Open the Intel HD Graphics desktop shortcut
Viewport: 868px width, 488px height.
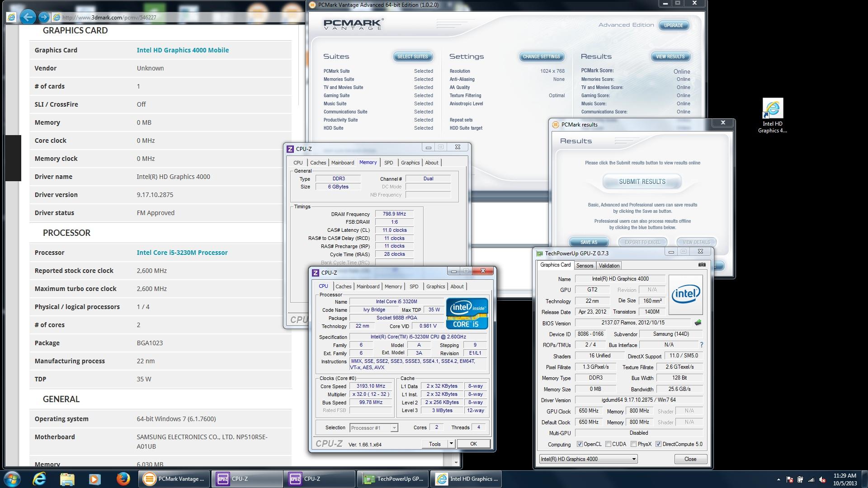(x=772, y=116)
